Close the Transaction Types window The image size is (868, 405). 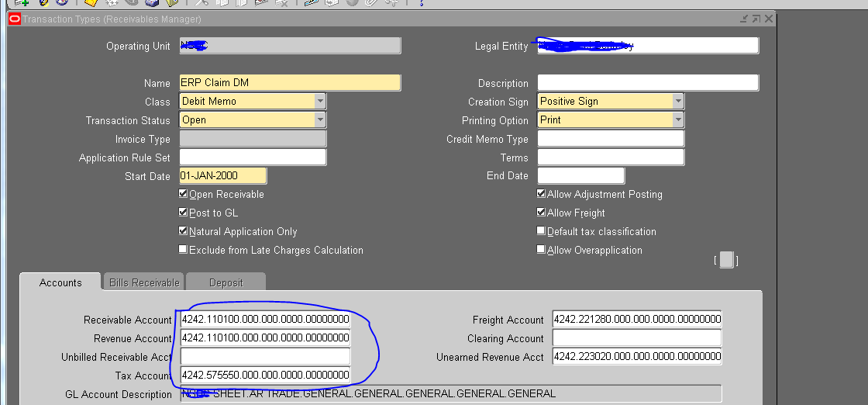coord(768,19)
